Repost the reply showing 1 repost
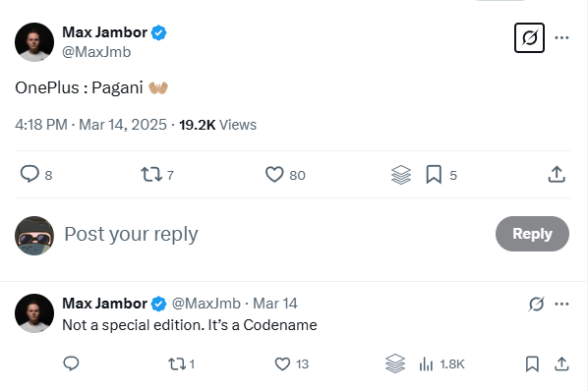The height and width of the screenshot is (391, 588). point(177,364)
